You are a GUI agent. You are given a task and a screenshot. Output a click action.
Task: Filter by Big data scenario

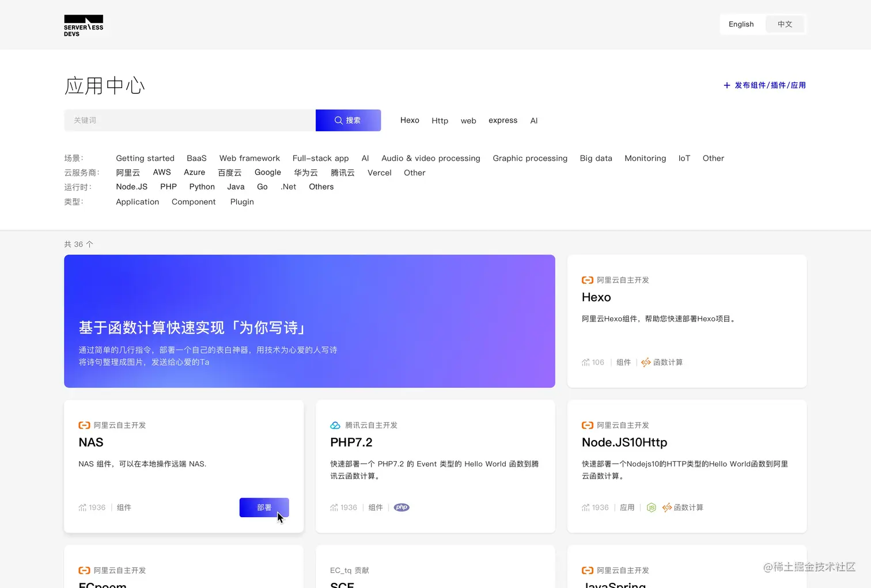[x=596, y=158]
